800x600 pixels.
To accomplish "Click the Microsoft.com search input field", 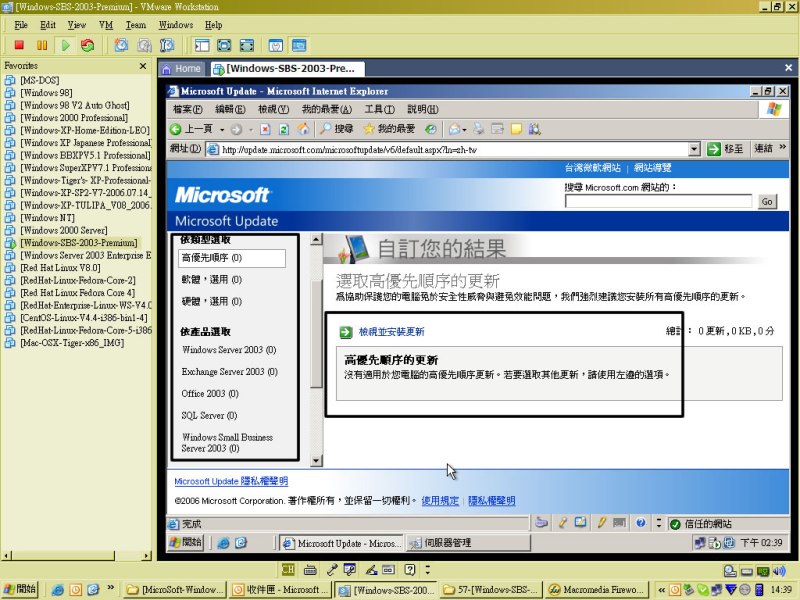I will click(658, 201).
